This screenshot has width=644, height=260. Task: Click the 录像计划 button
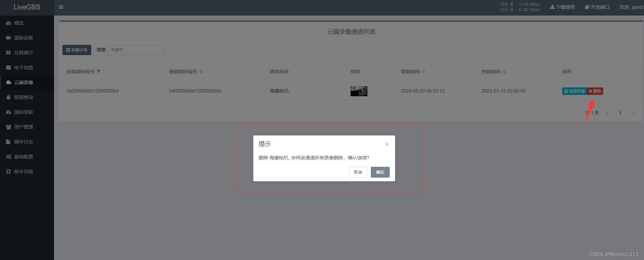(77, 50)
